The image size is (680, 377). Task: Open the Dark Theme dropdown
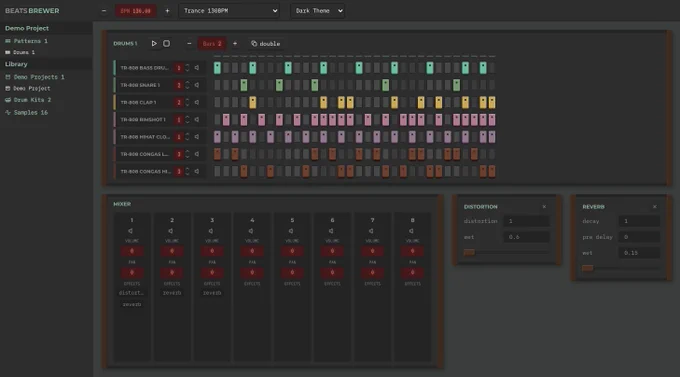[318, 11]
